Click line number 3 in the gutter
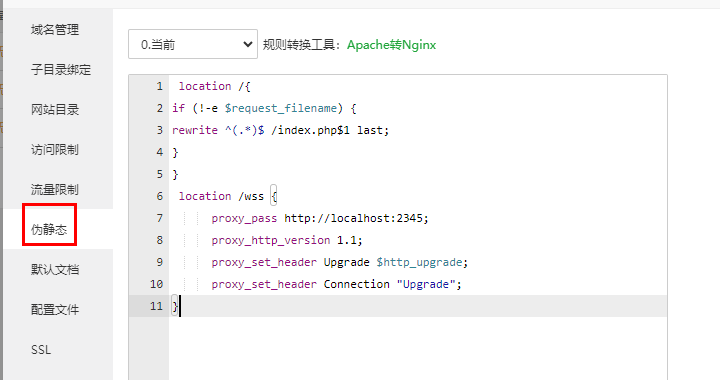 (x=159, y=130)
